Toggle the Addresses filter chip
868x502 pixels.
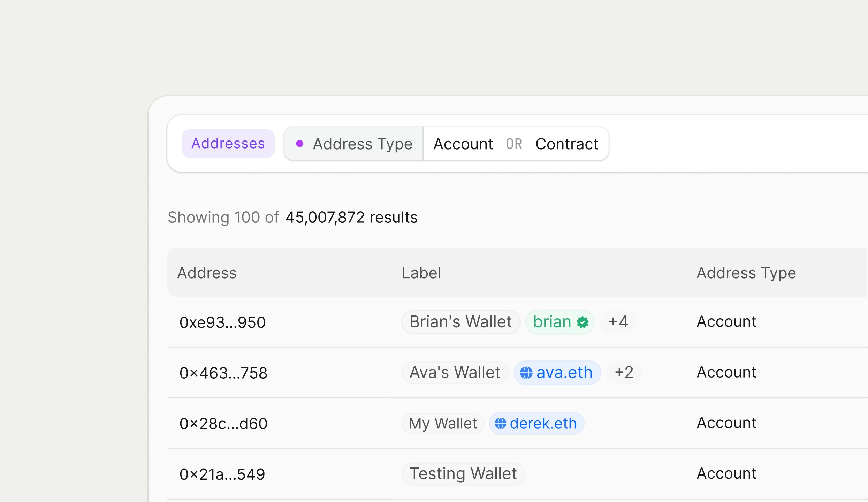point(228,143)
